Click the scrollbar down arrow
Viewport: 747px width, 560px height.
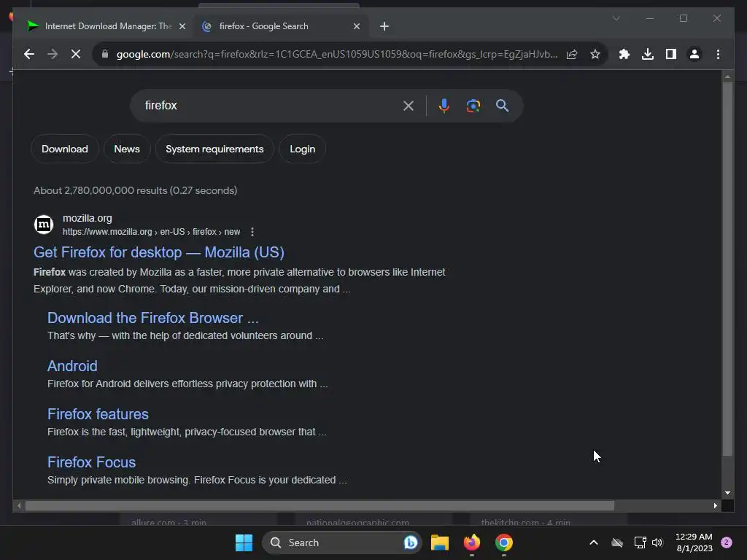coord(727,494)
